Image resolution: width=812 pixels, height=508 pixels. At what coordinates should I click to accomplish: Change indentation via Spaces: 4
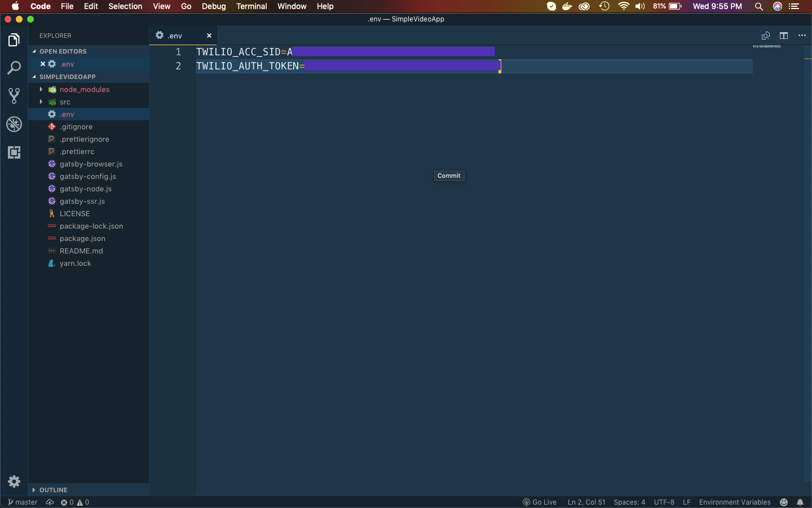click(629, 502)
